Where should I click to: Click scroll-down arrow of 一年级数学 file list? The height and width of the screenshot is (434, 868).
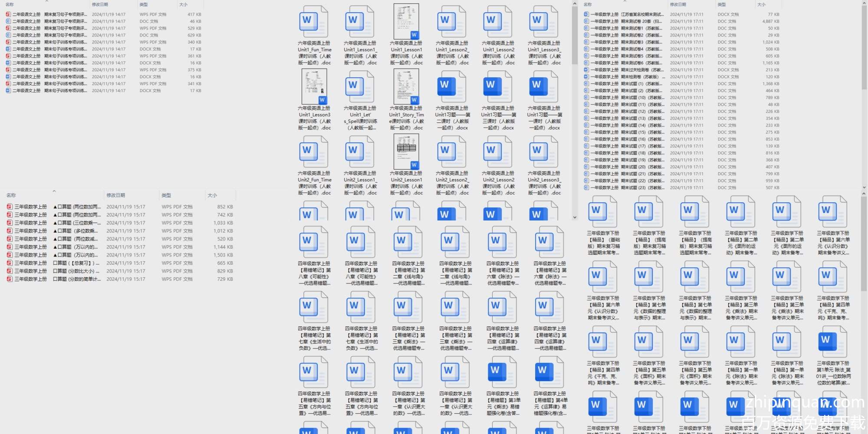[x=864, y=187]
